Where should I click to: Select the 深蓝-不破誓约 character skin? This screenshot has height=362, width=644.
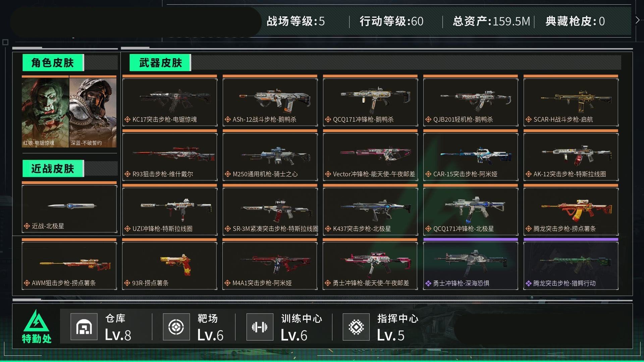(x=93, y=112)
